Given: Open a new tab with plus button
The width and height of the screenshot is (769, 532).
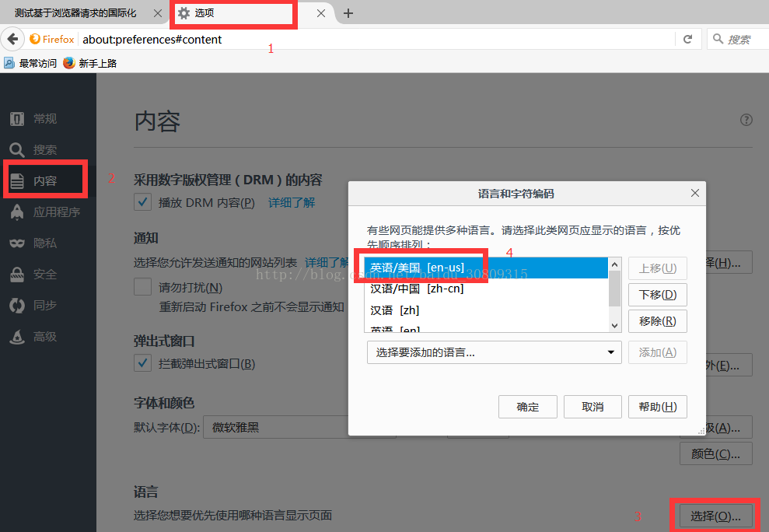Looking at the screenshot, I should [348, 13].
